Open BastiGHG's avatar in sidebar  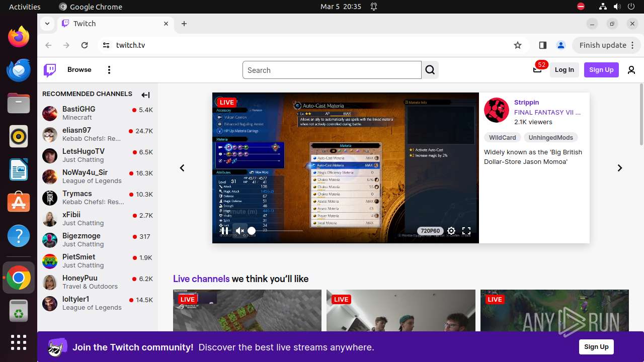click(x=50, y=113)
